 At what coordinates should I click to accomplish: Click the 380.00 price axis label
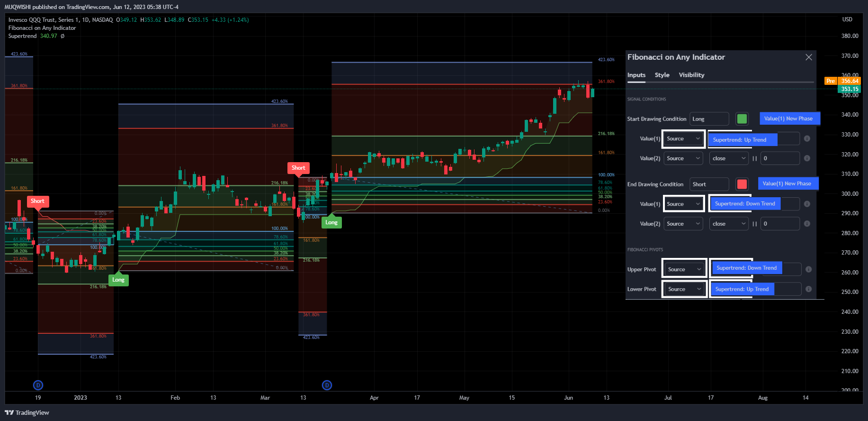point(850,36)
